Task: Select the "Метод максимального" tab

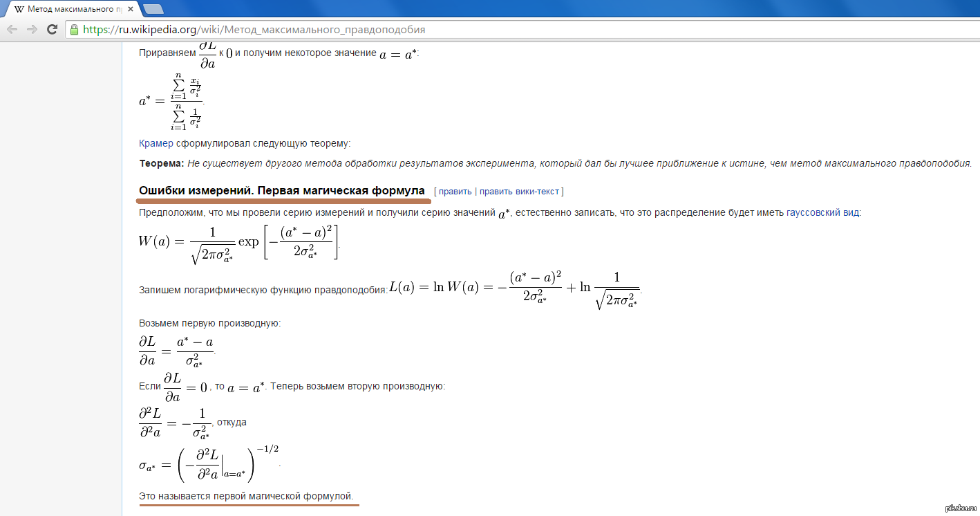Action: 69,9
